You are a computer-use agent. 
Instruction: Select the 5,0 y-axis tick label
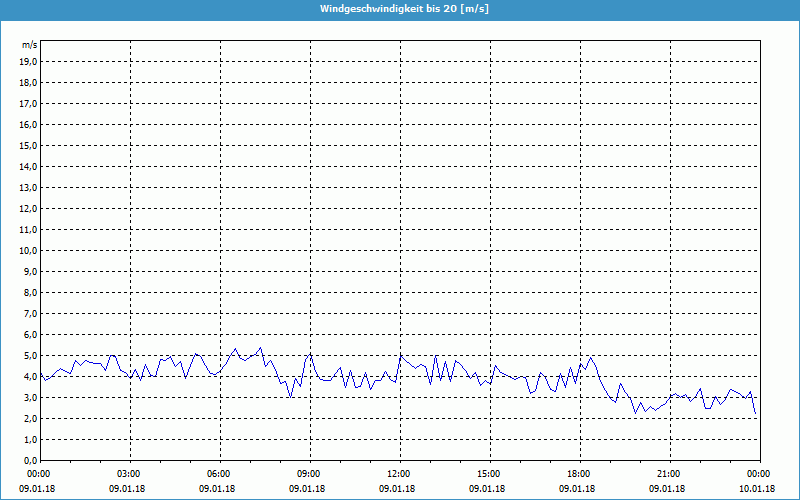click(x=30, y=355)
